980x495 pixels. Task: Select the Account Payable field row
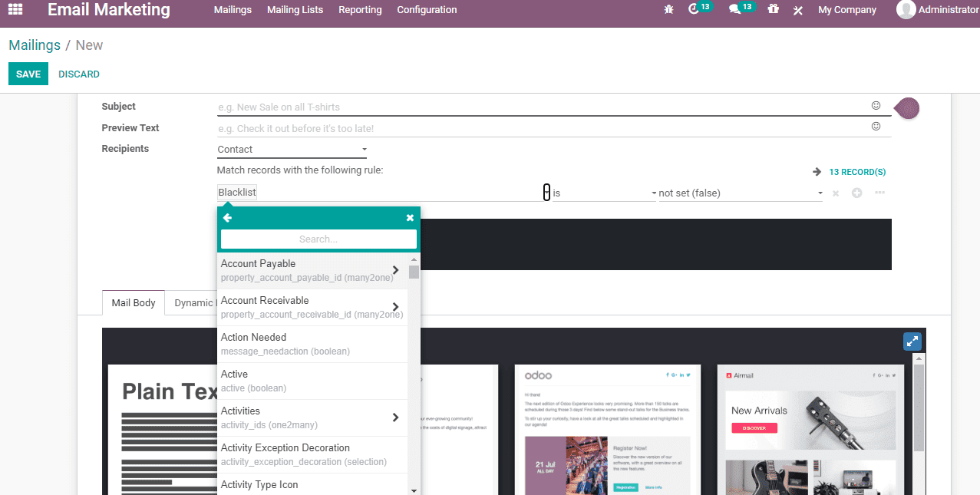(x=312, y=270)
